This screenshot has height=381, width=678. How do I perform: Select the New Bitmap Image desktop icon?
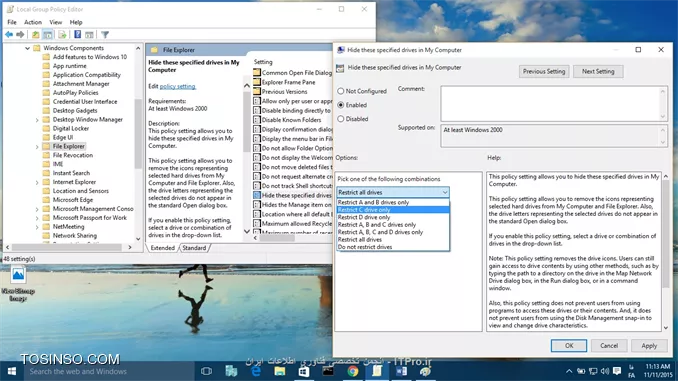point(18,284)
